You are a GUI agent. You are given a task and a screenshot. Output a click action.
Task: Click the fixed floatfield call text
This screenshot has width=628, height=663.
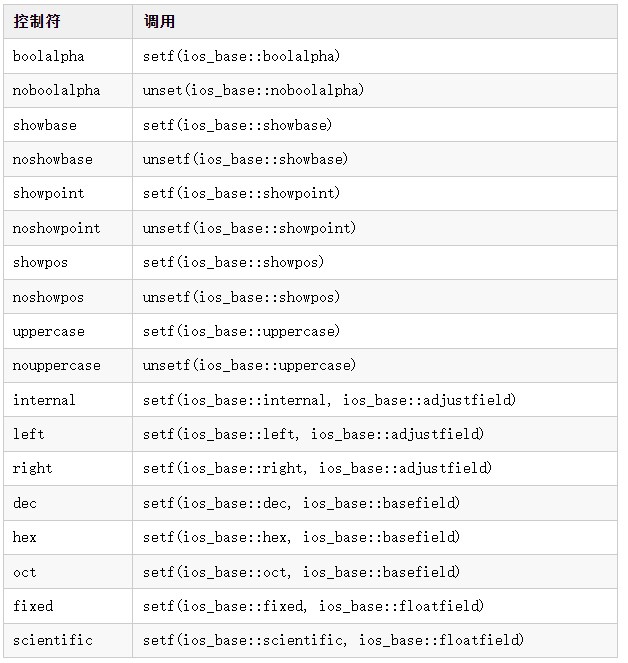(313, 606)
